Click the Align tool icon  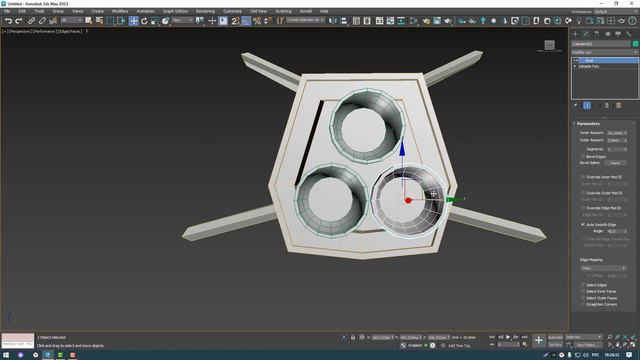coord(344,21)
